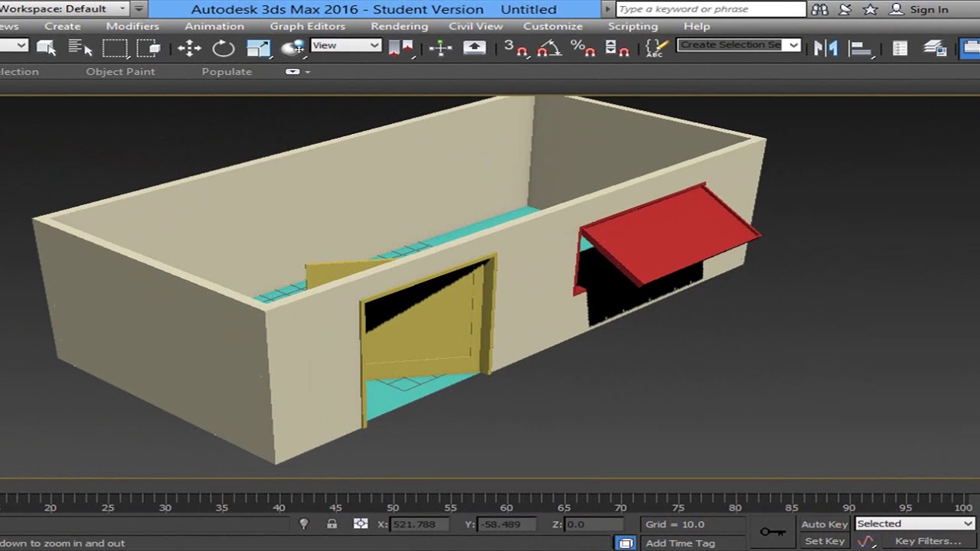
Task: Choose Rectangular Selection Region tool
Action: coord(115,47)
